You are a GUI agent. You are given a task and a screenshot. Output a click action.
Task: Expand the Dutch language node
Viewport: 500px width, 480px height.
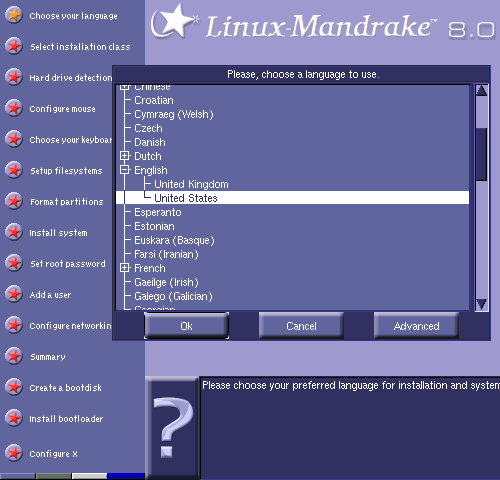125,156
